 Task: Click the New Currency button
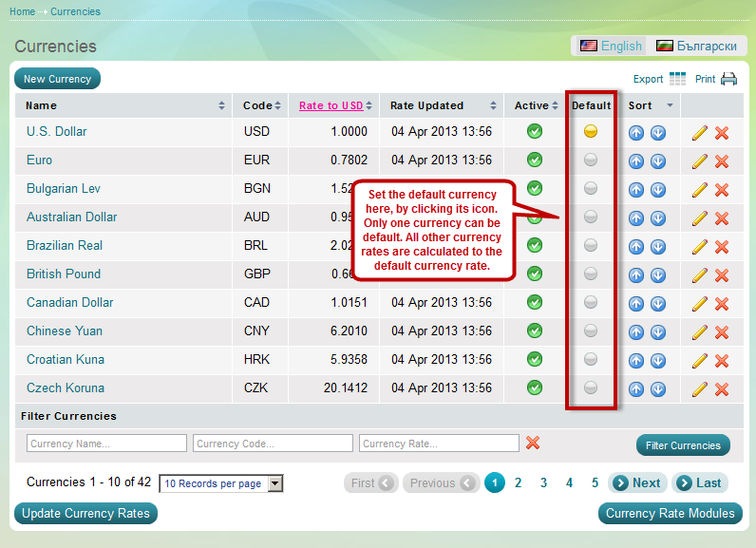click(x=57, y=79)
